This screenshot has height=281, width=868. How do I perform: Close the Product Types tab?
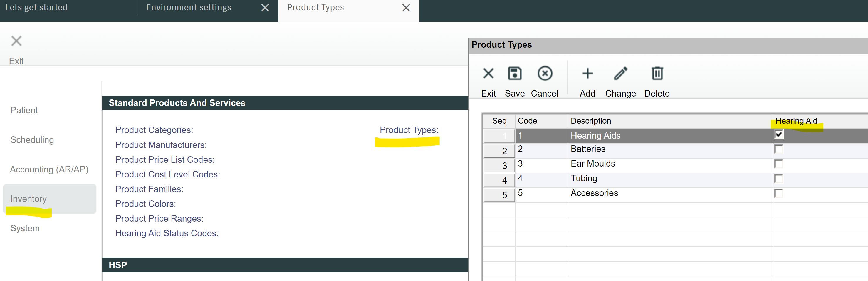(406, 8)
